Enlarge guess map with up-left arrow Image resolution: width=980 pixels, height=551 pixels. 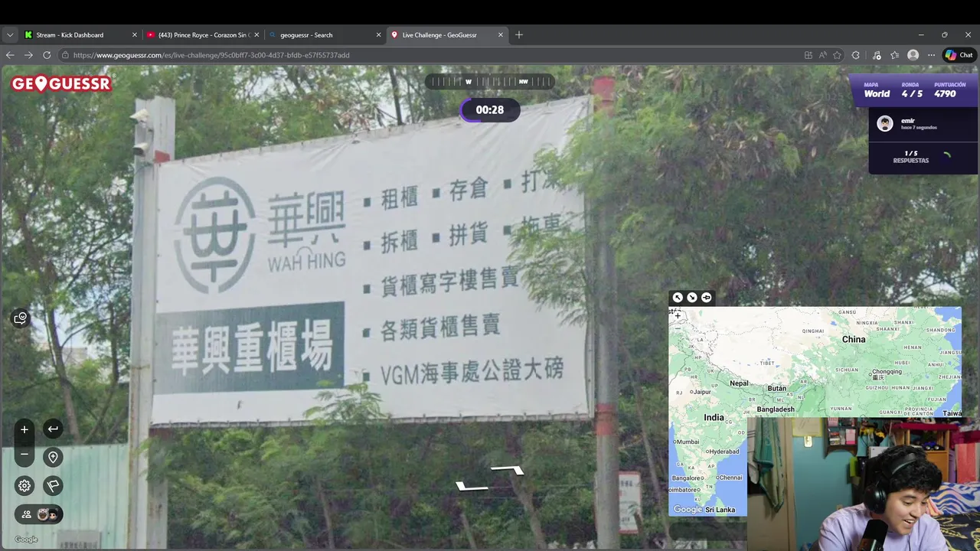tap(678, 298)
